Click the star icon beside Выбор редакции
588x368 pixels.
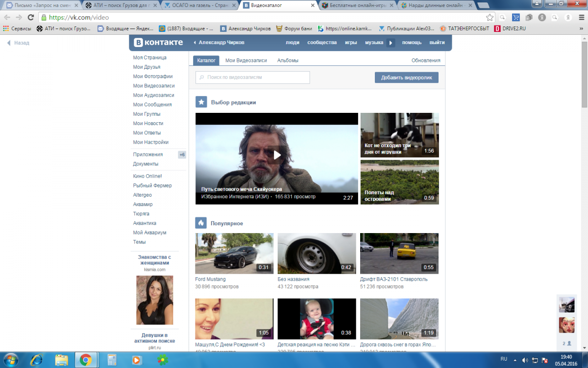coord(201,102)
